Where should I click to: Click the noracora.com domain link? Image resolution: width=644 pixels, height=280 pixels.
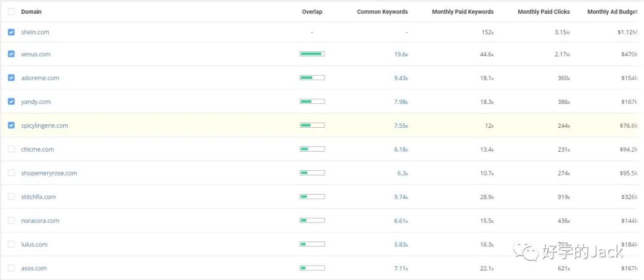40,221
